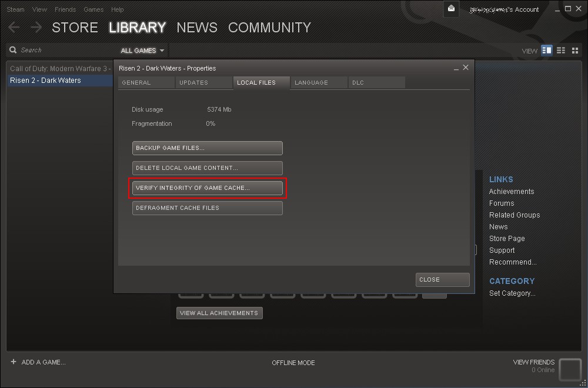Expand the ALL GAMES filter dropdown
Image resolution: width=588 pixels, height=388 pixels.
pyautogui.click(x=142, y=51)
